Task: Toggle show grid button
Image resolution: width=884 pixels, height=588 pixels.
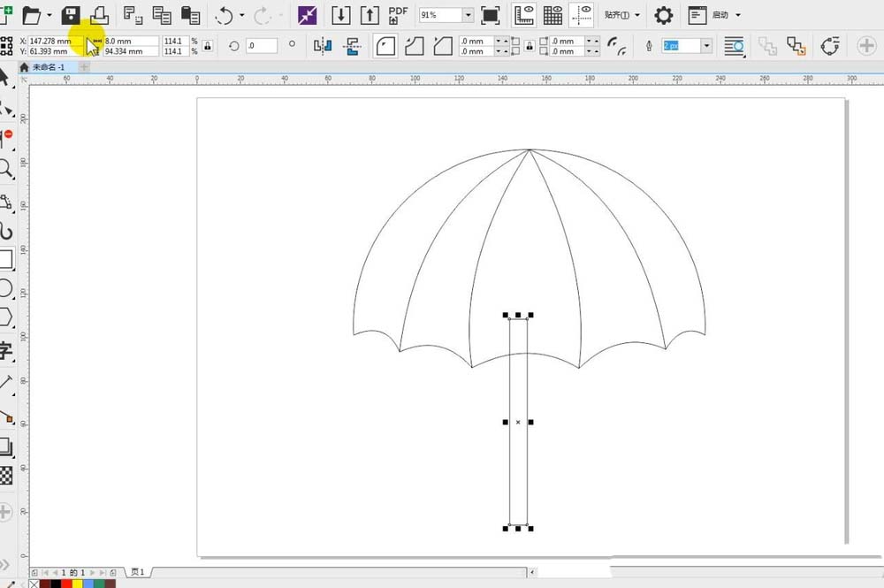Action: point(552,15)
